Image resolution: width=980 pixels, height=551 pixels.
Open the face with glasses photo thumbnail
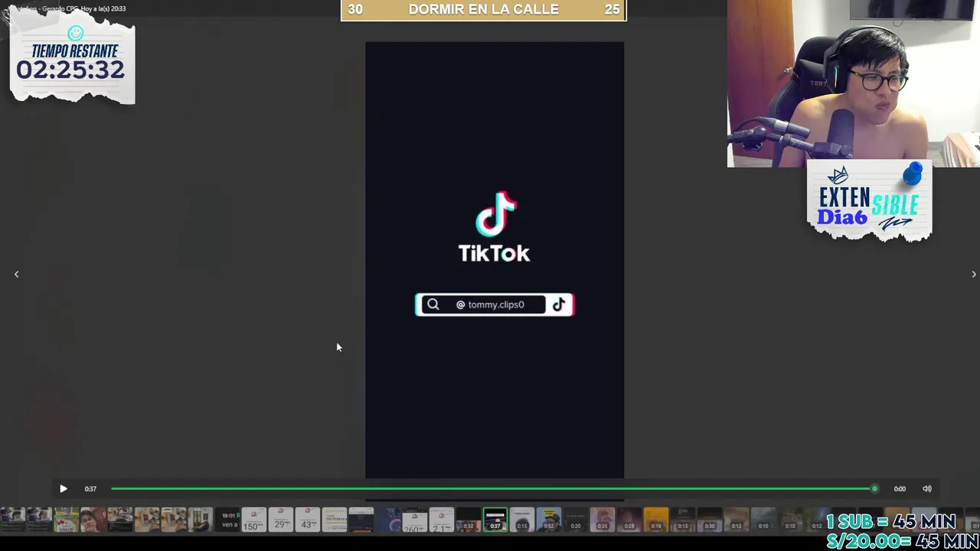(93, 520)
